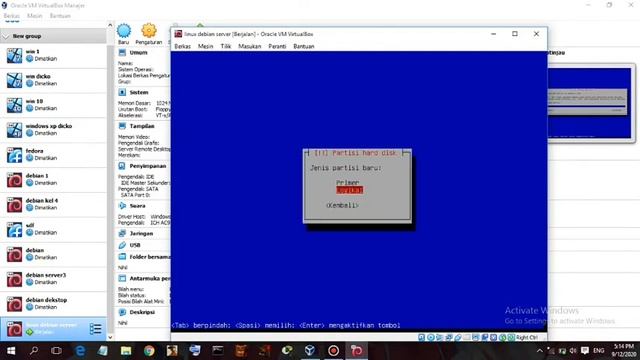Select the debian kel 4 machine
This screenshot has width=640, height=360.
53,204
